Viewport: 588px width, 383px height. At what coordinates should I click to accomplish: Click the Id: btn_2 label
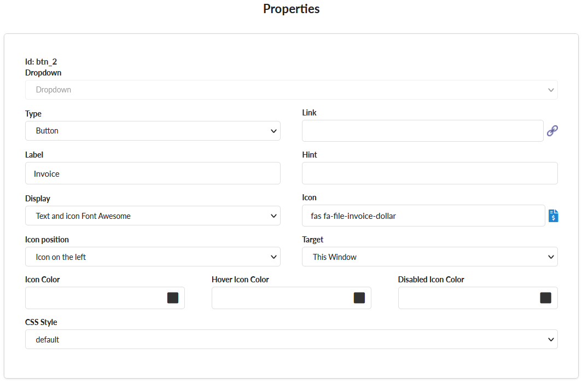[40, 61]
